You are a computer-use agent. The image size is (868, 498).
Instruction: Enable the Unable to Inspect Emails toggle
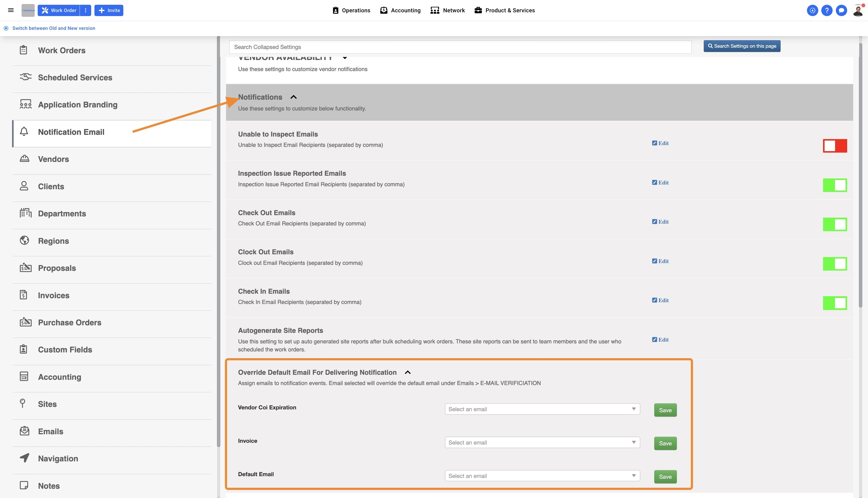[835, 146]
